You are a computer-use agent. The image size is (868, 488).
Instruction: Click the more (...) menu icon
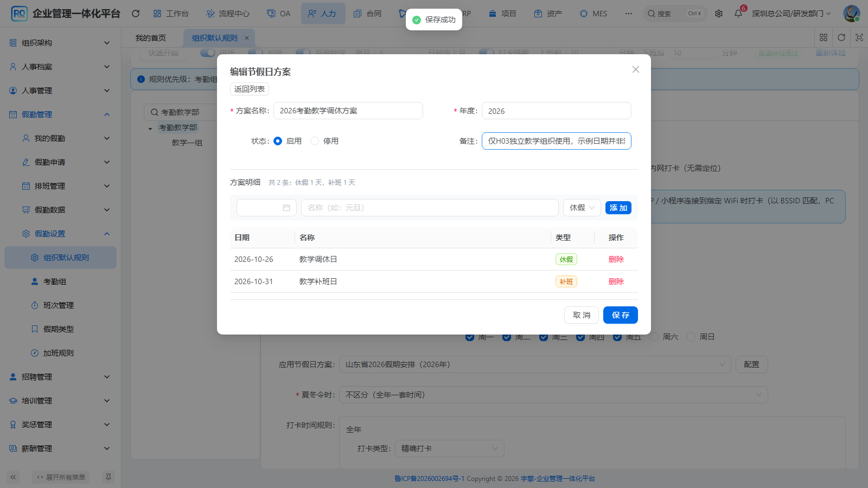pos(628,14)
